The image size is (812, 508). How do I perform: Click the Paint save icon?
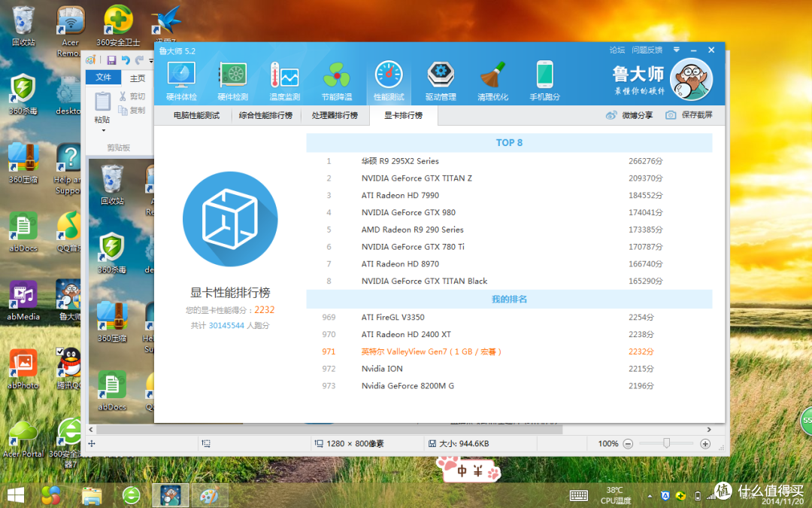(111, 60)
